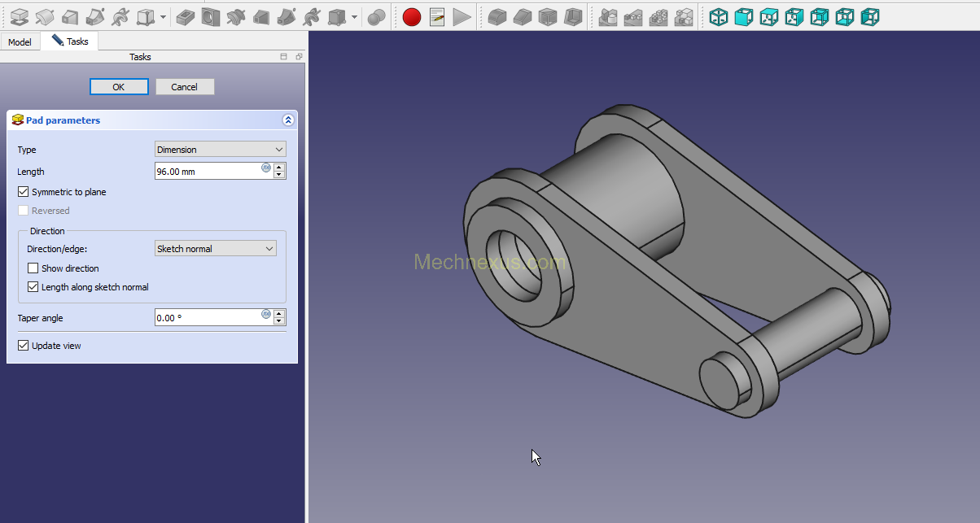Open Direction/edge dropdown showing Sketch normal

pyautogui.click(x=215, y=249)
